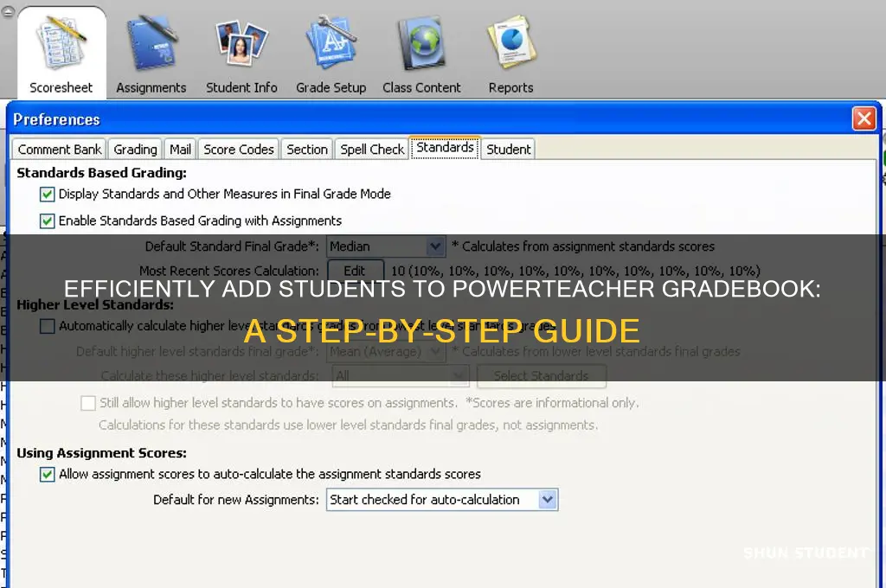The height and width of the screenshot is (588, 886).
Task: Open the Grade Setup icon
Action: pyautogui.click(x=331, y=43)
